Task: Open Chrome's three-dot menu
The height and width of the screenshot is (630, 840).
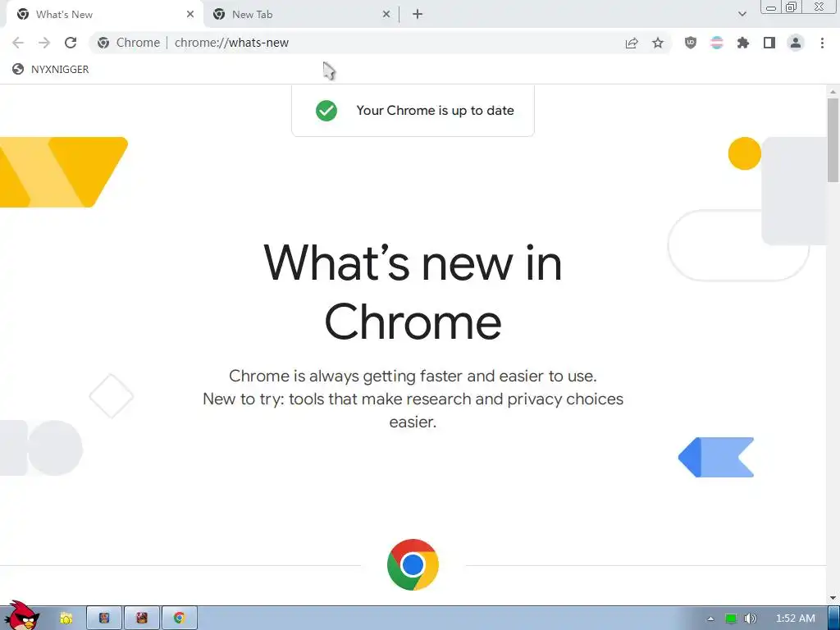Action: [x=822, y=43]
